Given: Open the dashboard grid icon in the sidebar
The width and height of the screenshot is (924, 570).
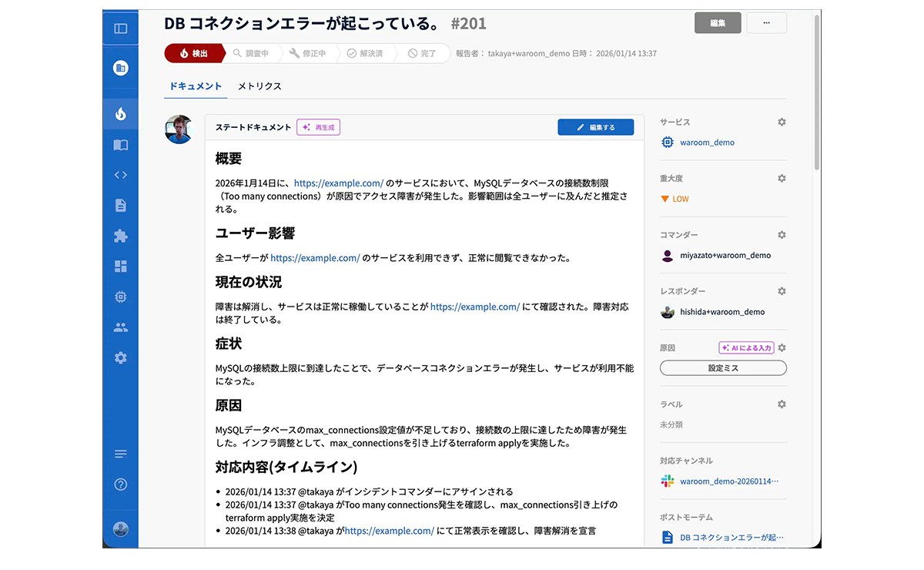Looking at the screenshot, I should pos(121,266).
